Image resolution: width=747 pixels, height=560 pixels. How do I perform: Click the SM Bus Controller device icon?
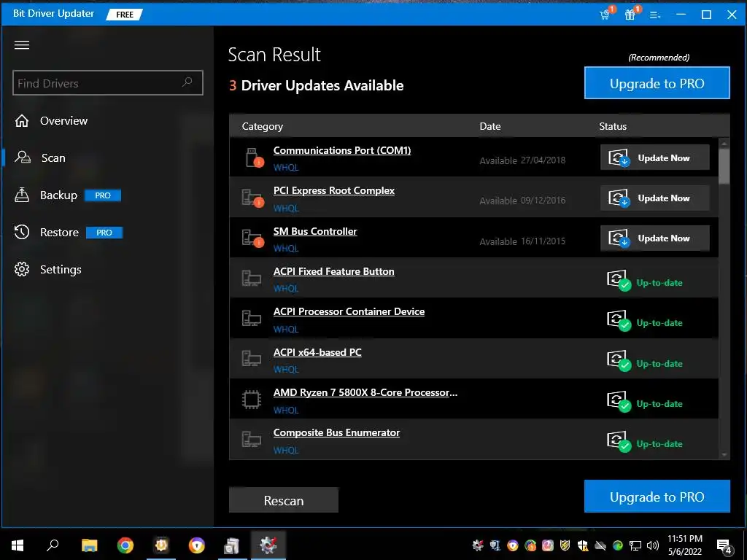click(x=252, y=238)
